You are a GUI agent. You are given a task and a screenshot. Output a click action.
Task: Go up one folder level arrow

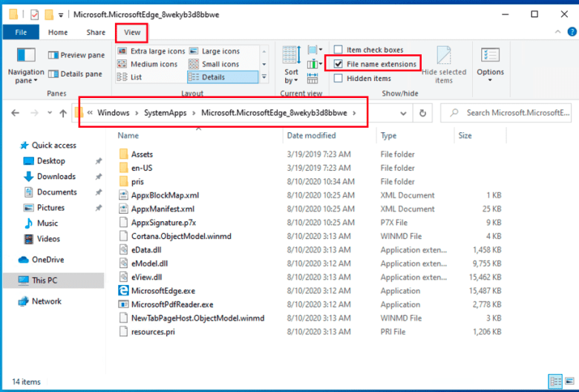63,113
